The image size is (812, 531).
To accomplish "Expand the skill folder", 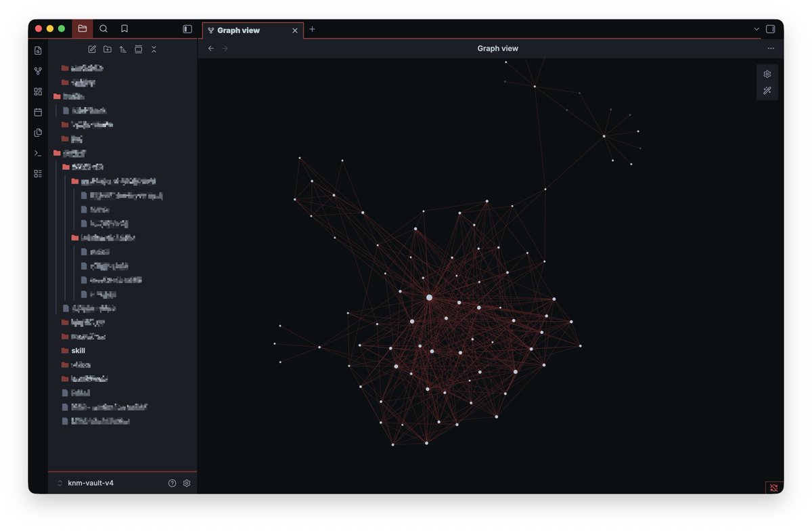I will 78,351.
